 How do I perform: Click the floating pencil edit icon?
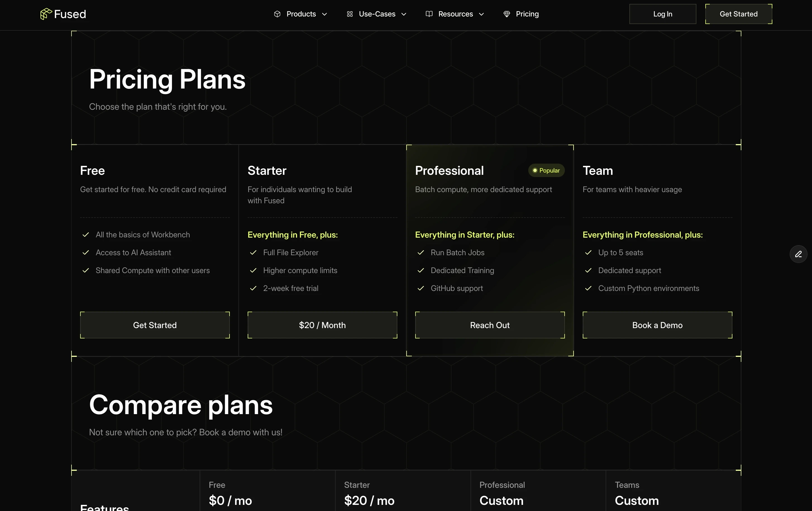[798, 254]
